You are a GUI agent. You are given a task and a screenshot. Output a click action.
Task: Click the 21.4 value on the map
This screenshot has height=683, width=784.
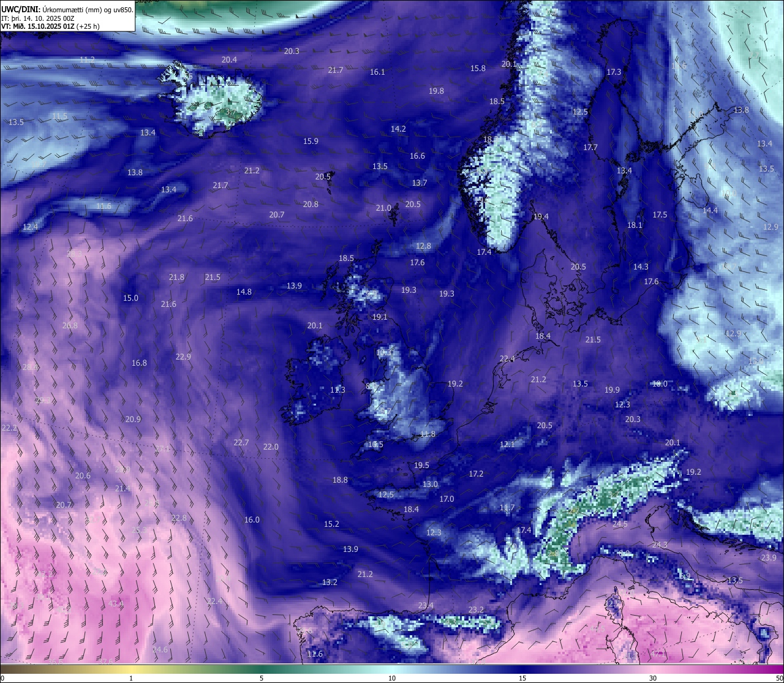coord(123,489)
